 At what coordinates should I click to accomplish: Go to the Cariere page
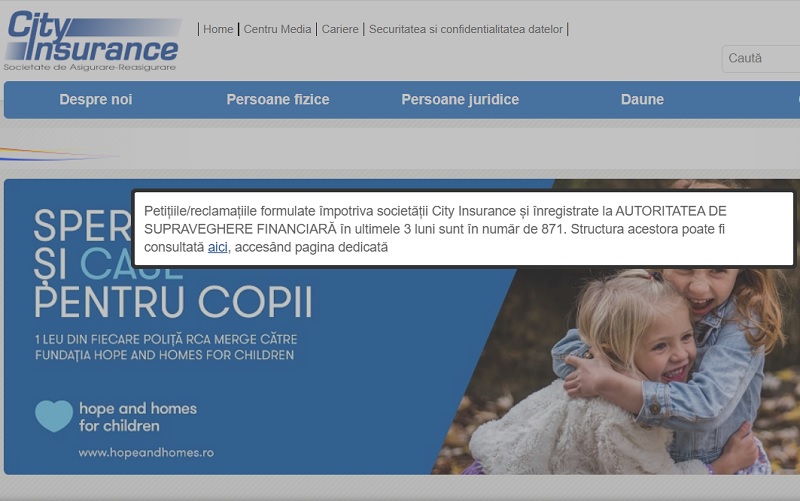340,29
